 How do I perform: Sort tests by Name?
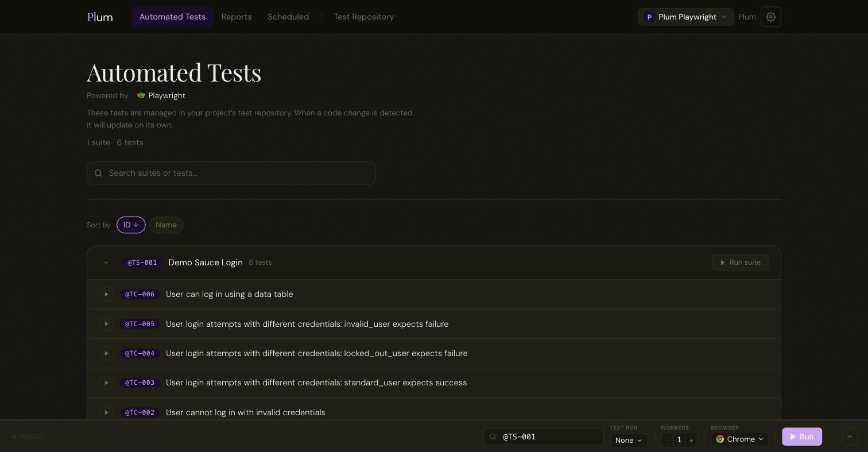[x=166, y=225]
